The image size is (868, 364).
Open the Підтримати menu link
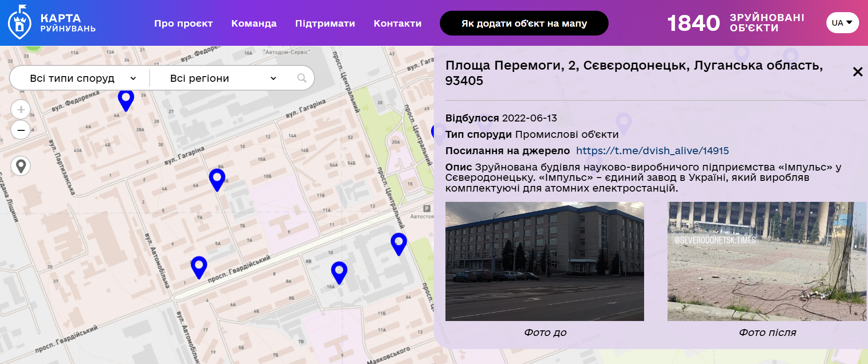click(x=325, y=23)
